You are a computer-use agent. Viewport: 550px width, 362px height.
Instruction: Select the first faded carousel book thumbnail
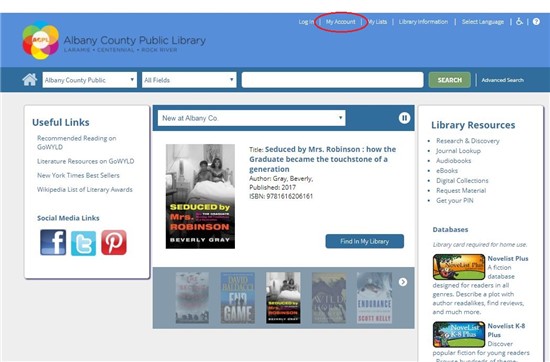pos(192,298)
